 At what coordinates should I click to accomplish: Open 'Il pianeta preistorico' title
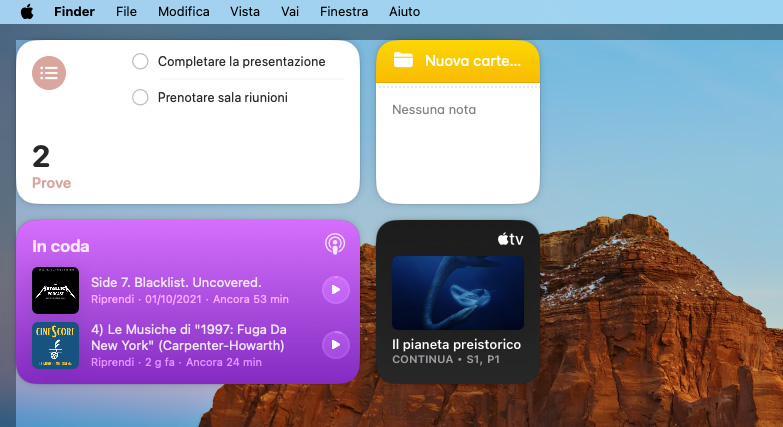pos(456,345)
